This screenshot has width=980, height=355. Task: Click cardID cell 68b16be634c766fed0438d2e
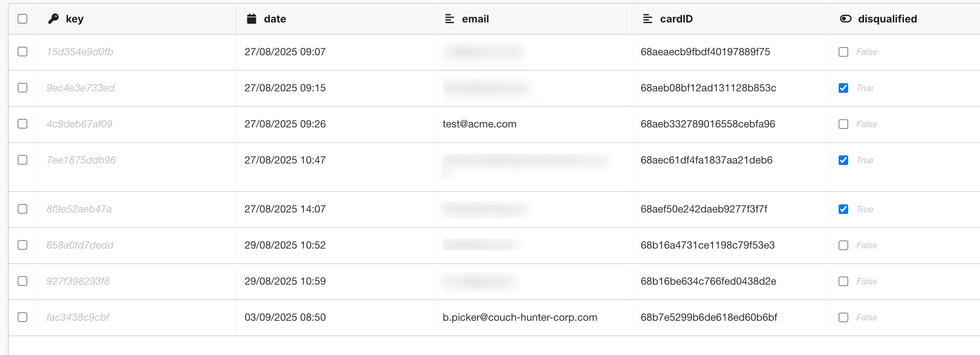point(708,281)
